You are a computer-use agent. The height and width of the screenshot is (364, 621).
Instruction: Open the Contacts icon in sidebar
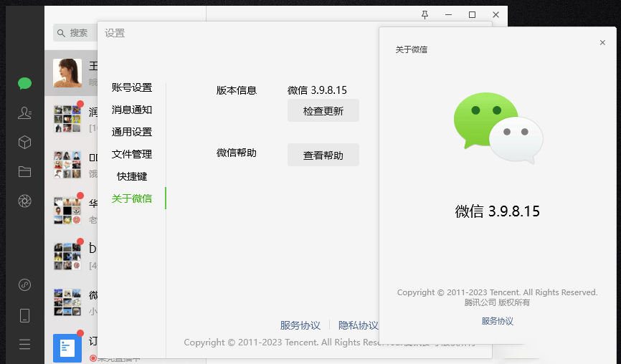24,113
